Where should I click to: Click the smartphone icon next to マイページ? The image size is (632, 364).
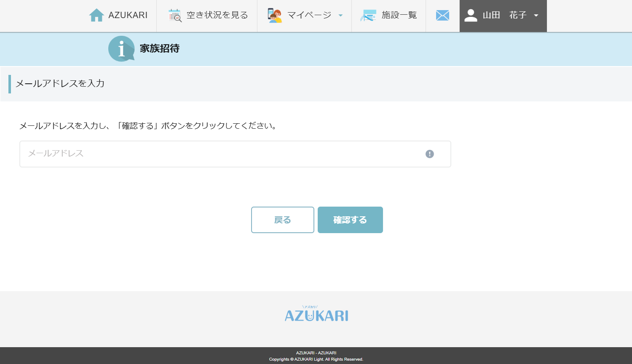tap(274, 15)
